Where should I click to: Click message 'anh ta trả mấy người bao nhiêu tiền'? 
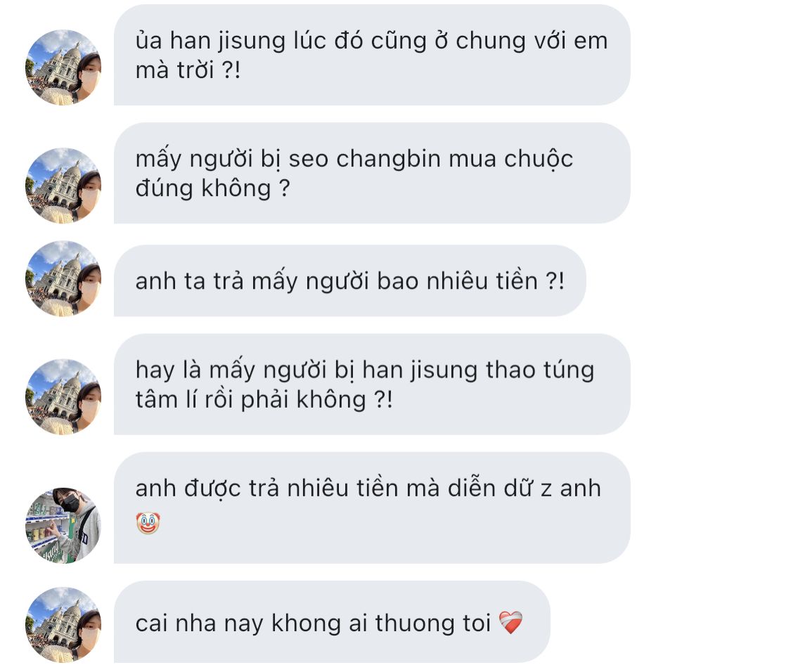(349, 280)
